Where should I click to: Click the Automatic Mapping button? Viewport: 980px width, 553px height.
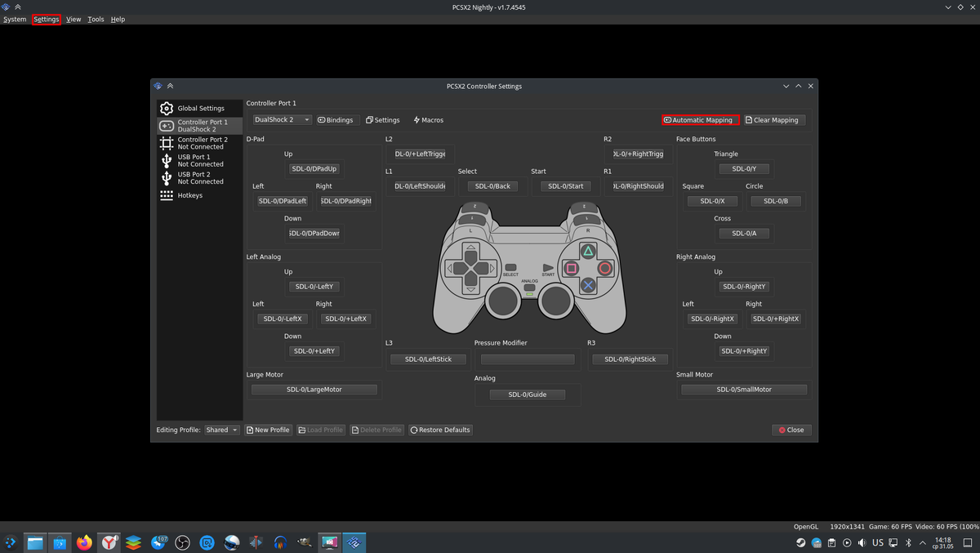(x=700, y=120)
